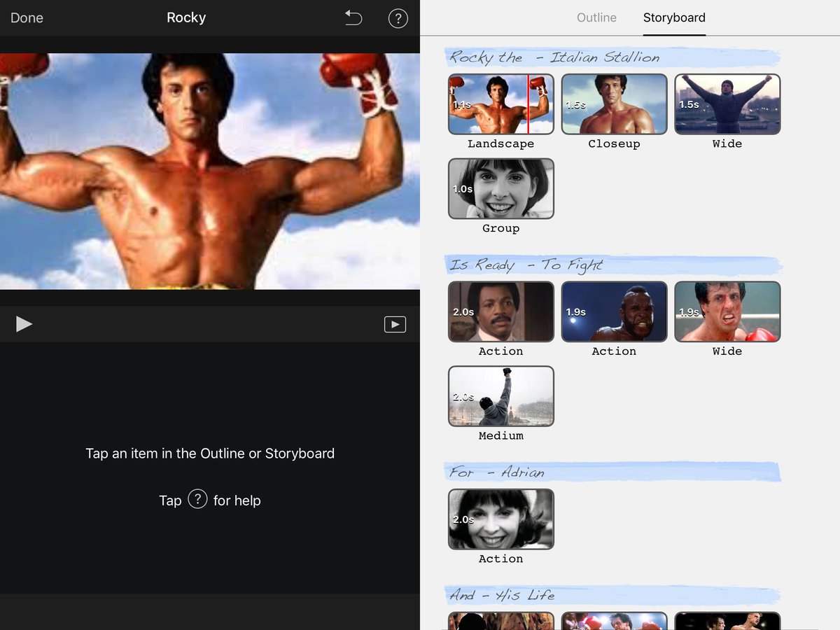Click the red playhead line in Landscape clip
840x630 pixels.
pos(528,104)
